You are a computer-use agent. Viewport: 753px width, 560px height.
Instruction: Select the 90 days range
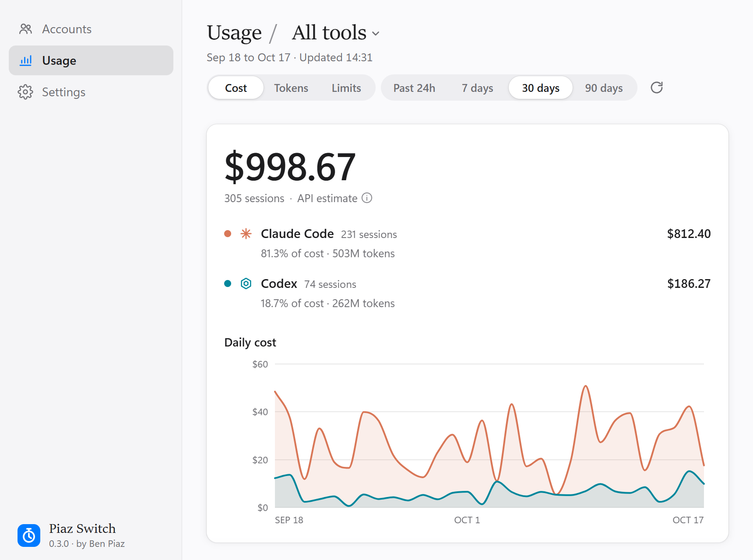604,88
